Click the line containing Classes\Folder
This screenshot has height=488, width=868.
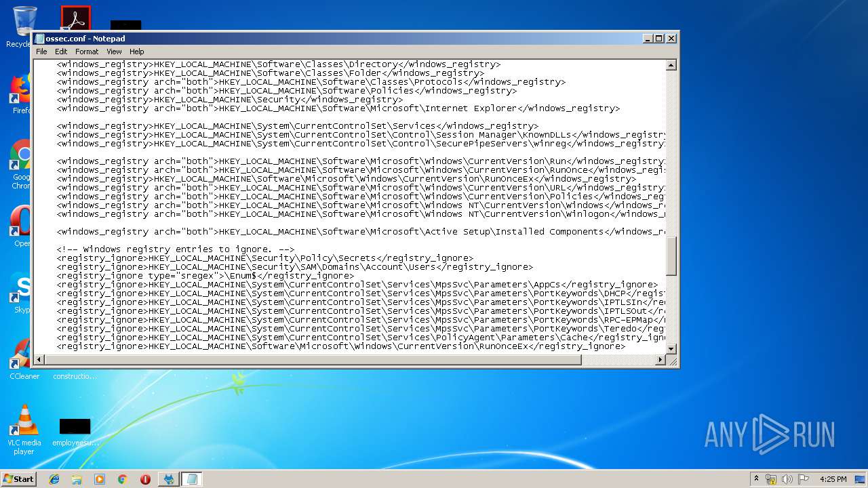[271, 73]
